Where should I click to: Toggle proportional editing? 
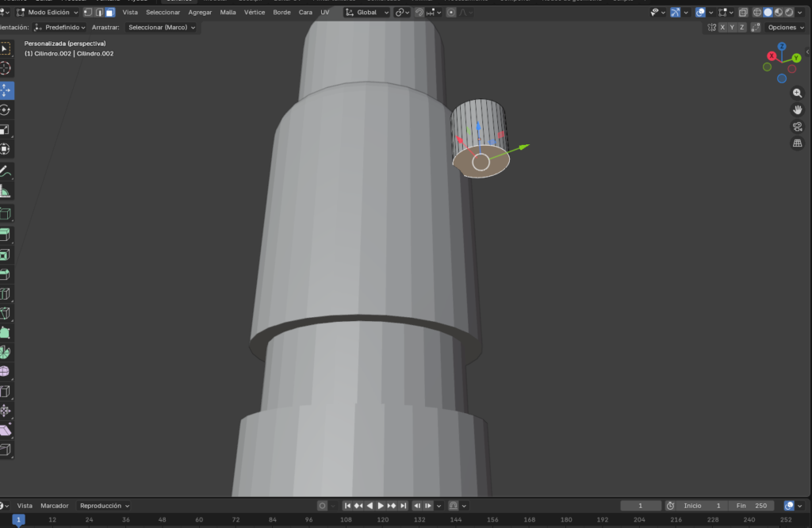tap(451, 13)
